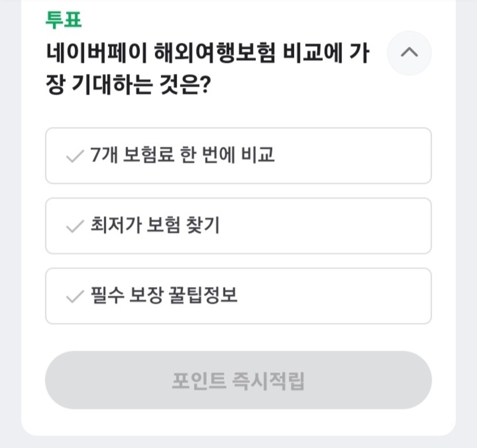The image size is (477, 448).
Task: Click the check mark icon beside 최저가 보험 찾기
Action: [75, 226]
